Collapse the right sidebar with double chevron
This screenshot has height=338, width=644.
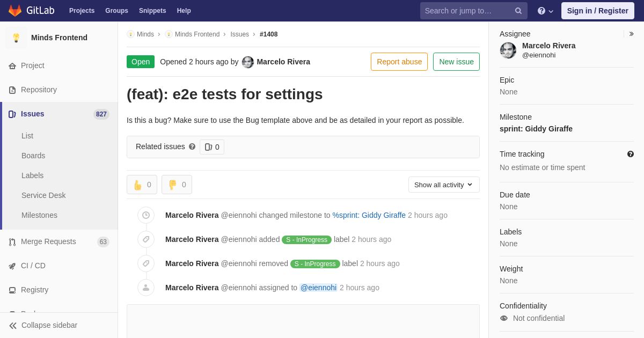[631, 34]
